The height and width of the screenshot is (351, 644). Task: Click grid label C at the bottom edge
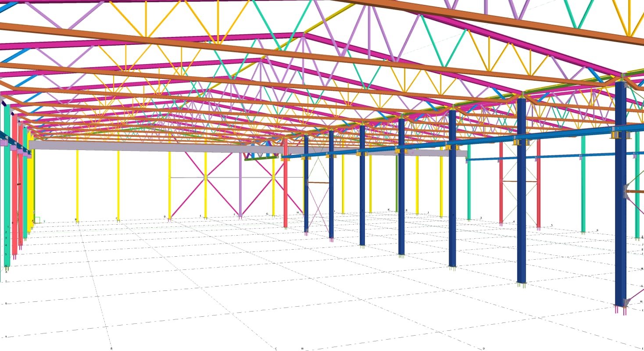point(276,349)
